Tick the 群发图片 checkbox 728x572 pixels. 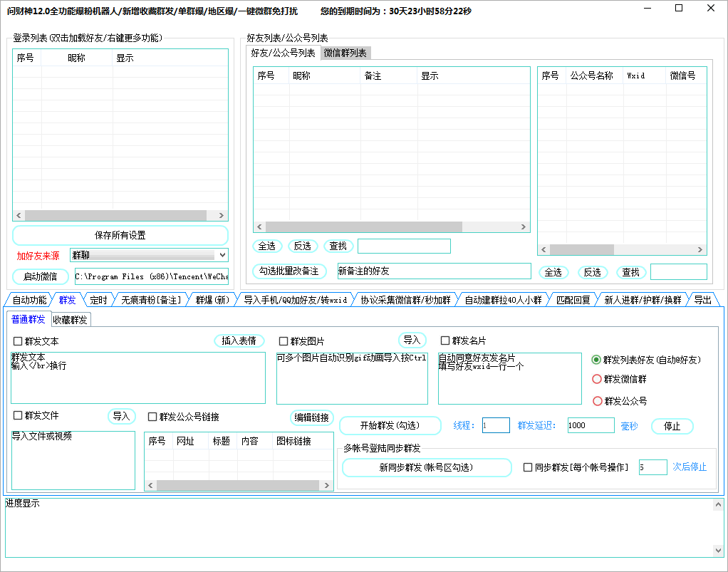[284, 341]
